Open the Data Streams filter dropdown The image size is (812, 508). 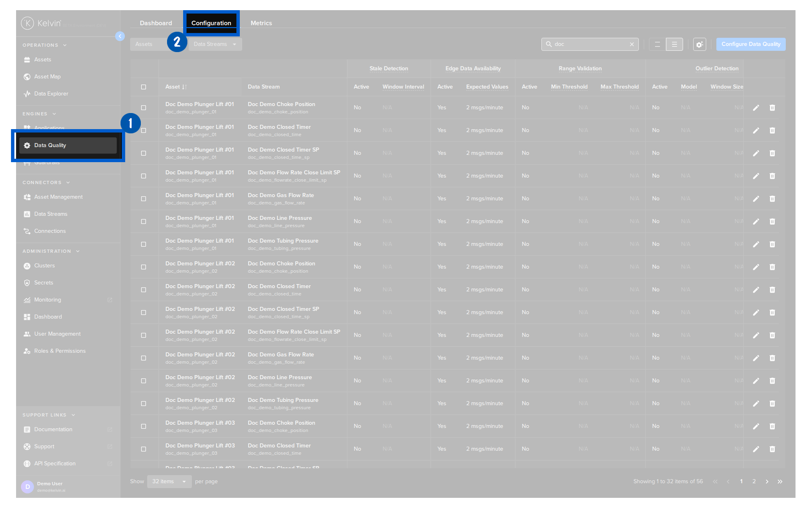point(215,44)
